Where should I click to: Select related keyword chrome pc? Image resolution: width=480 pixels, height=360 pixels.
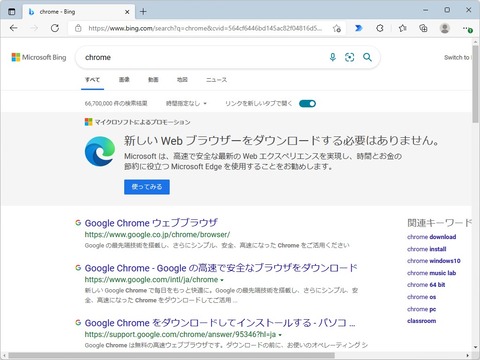pos(422,309)
